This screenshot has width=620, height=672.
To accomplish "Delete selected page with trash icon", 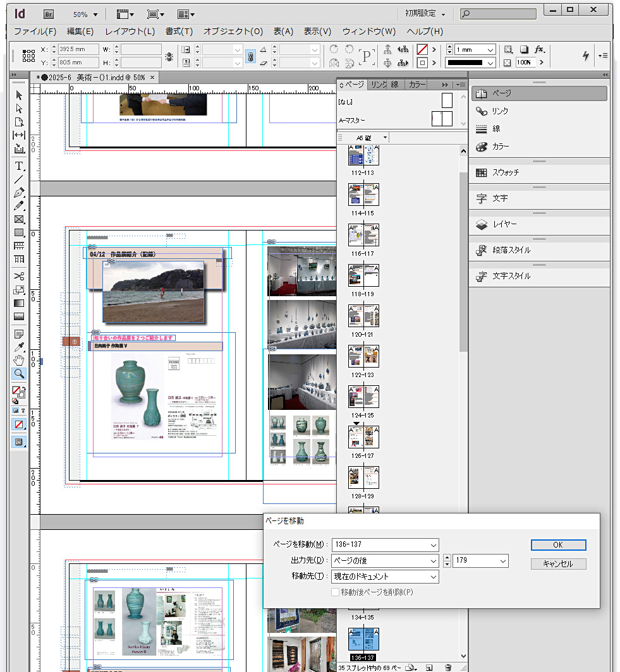I will [448, 667].
